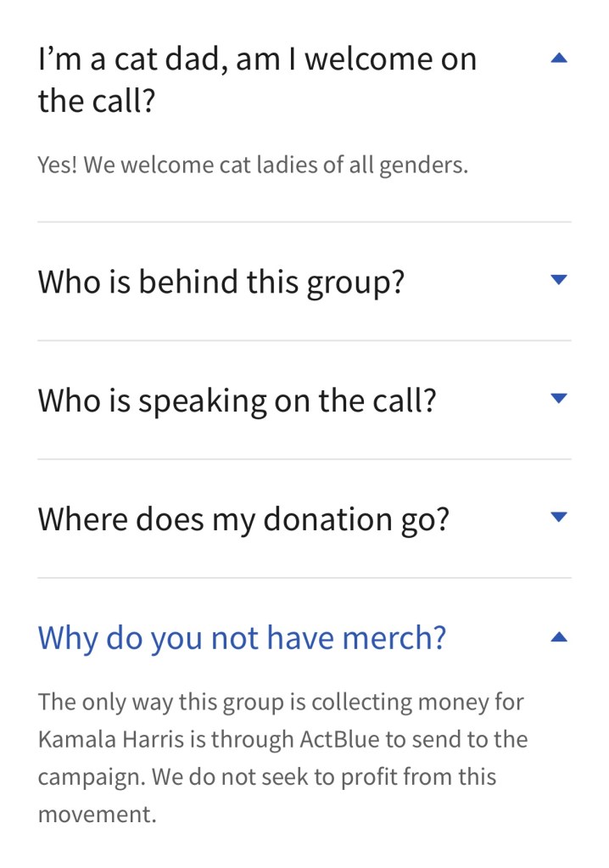Expand "Who is speaking on the call?" heading

coord(237,400)
